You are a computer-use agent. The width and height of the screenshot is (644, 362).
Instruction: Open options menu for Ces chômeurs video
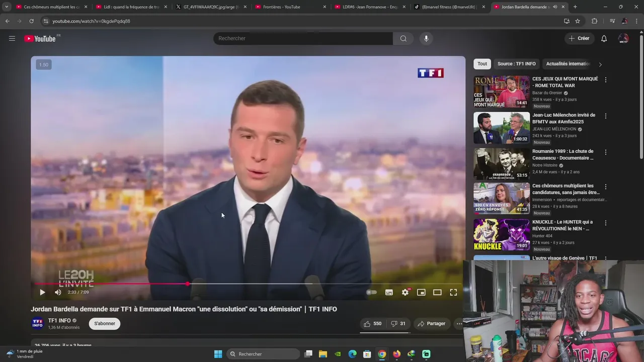pos(606,187)
